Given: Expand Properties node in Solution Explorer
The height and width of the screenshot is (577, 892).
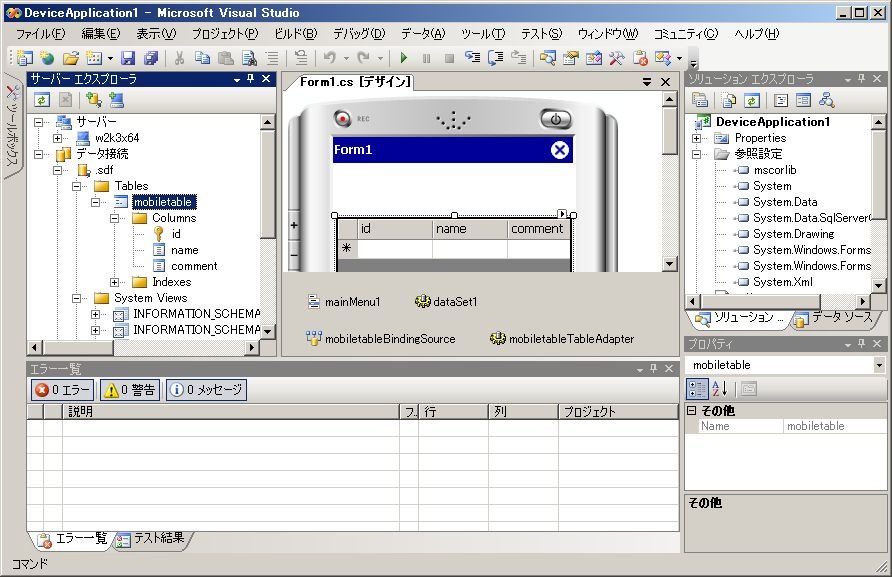Looking at the screenshot, I should click(x=696, y=138).
